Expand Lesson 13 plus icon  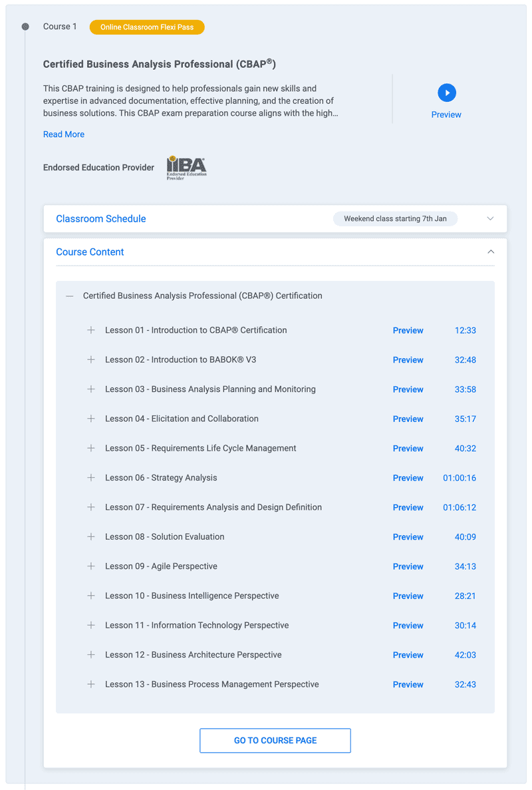tap(91, 684)
